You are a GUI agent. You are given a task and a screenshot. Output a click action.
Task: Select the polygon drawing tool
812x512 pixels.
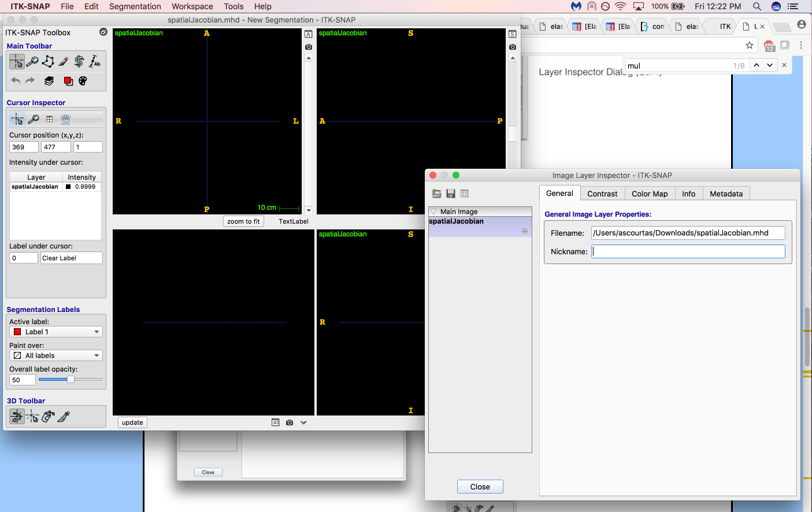pos(48,61)
